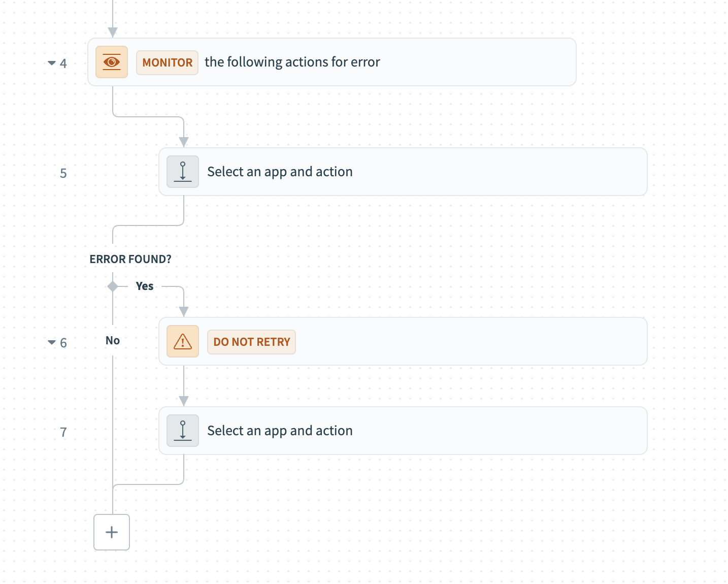This screenshot has height=584, width=728.
Task: Click the DO NOT RETRY badge
Action: point(251,341)
